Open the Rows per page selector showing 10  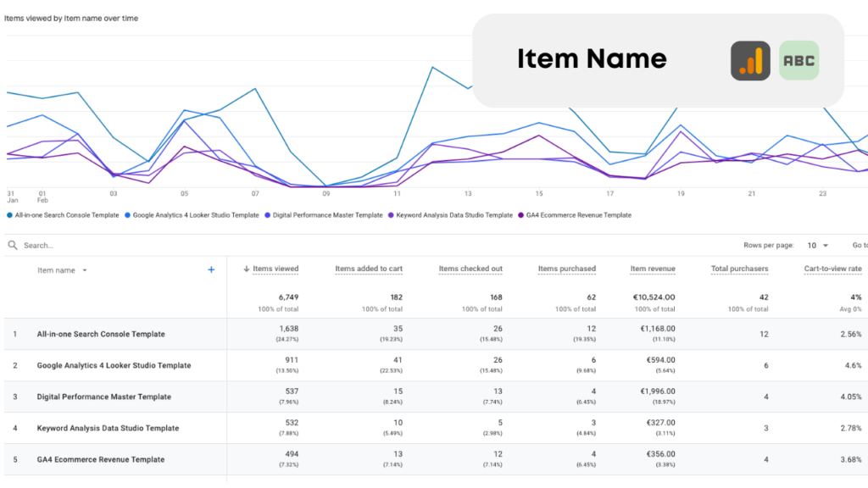pyautogui.click(x=811, y=245)
